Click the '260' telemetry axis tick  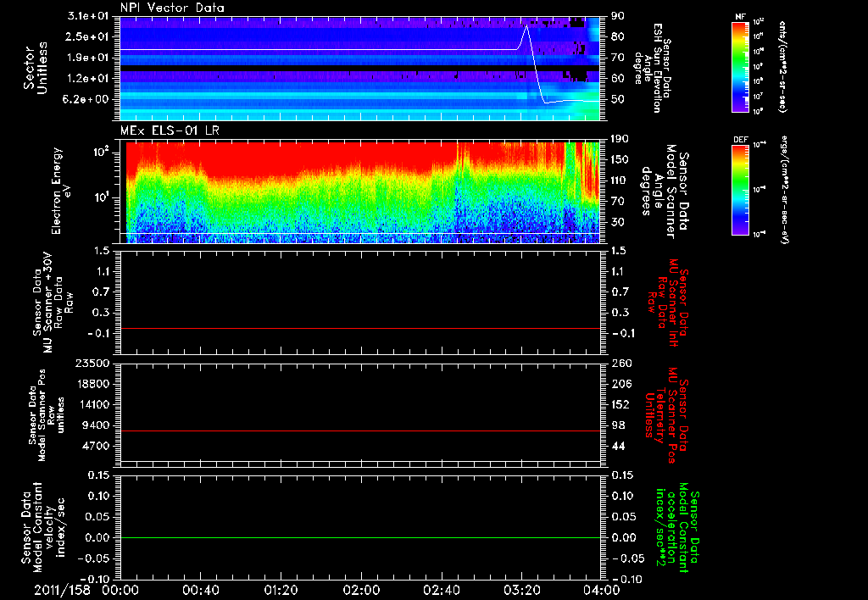click(620, 364)
